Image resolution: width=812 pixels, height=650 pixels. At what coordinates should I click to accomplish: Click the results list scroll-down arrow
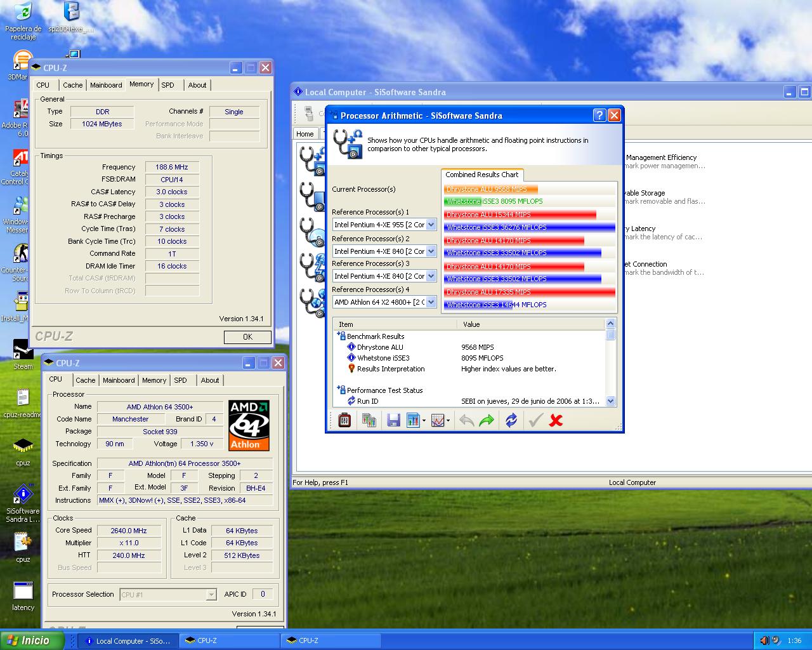610,401
